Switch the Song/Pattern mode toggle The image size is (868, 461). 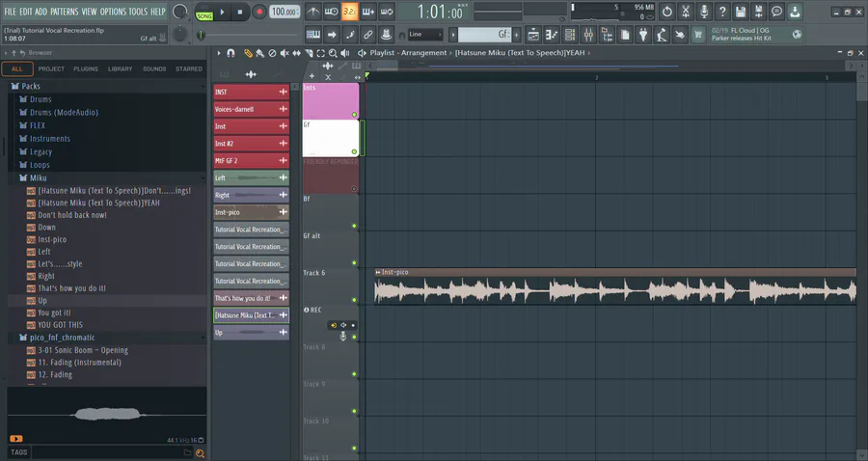pos(204,12)
